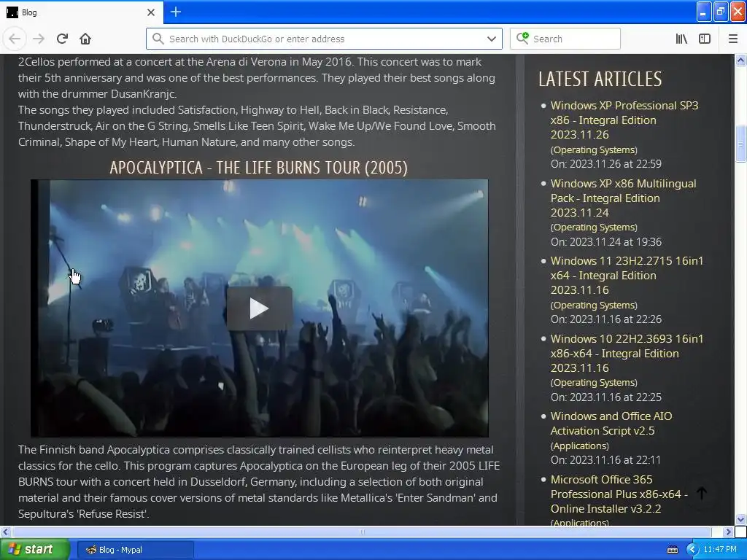Close the Blog tab
Viewport: 747px width, 560px height.
click(x=151, y=12)
